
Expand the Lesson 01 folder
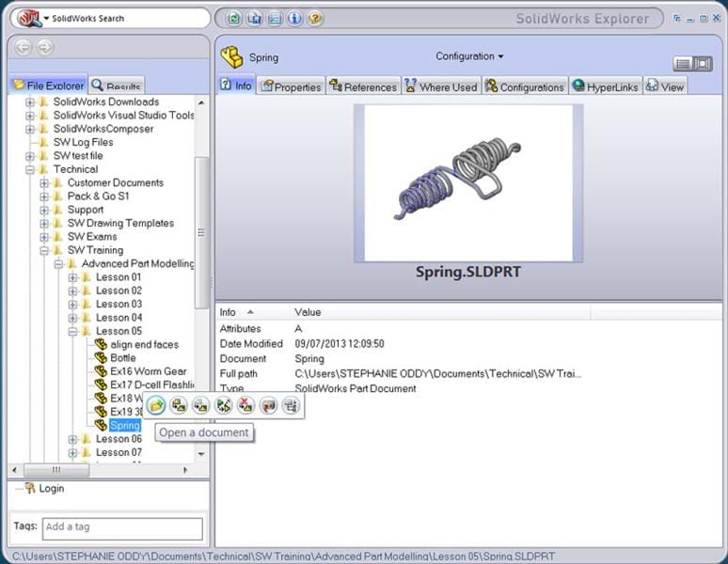point(72,277)
